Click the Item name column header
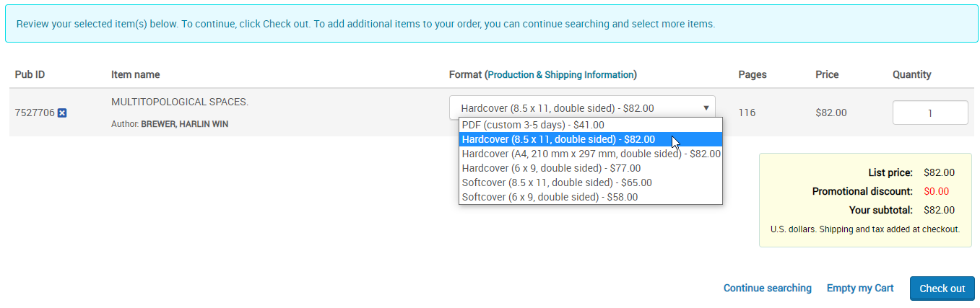The image size is (980, 308). click(x=136, y=74)
